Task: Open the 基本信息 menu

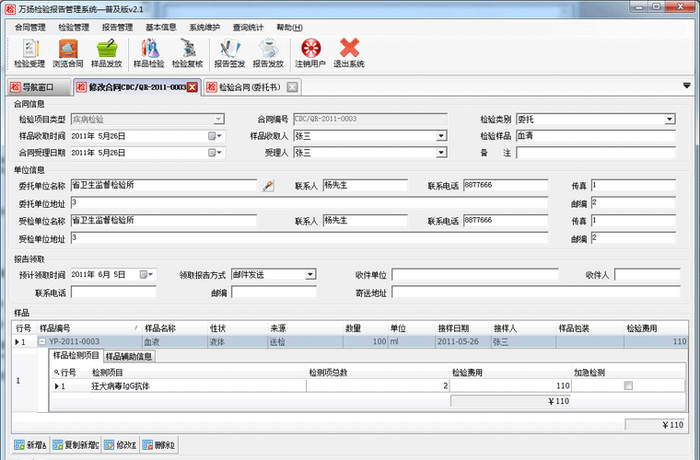Action: 161,27
